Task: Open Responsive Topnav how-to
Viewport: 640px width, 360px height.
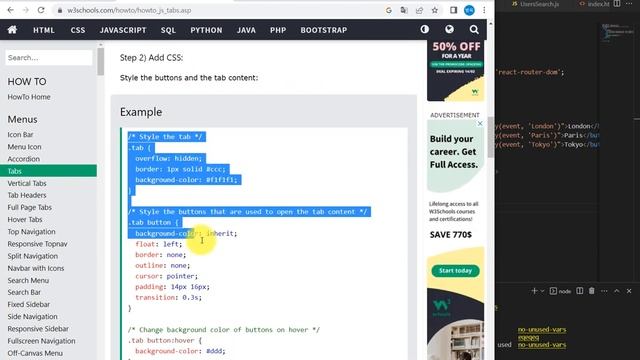Action: click(38, 244)
